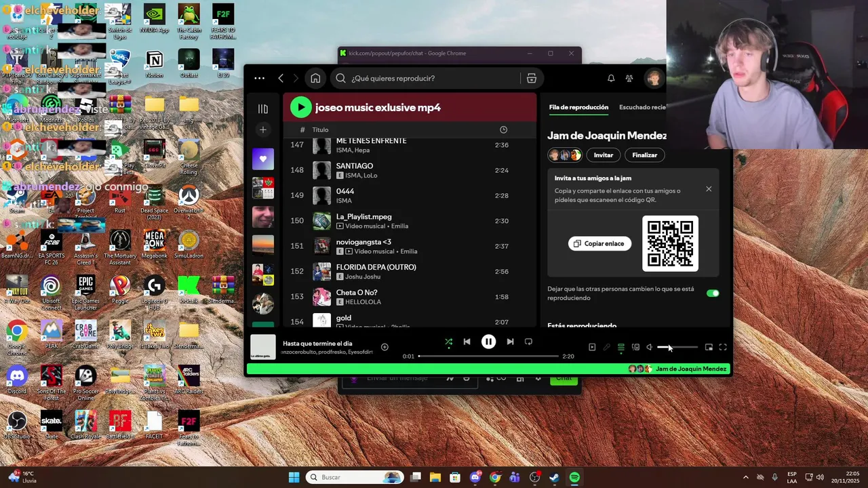Open the Windows Start menu

pyautogui.click(x=294, y=477)
